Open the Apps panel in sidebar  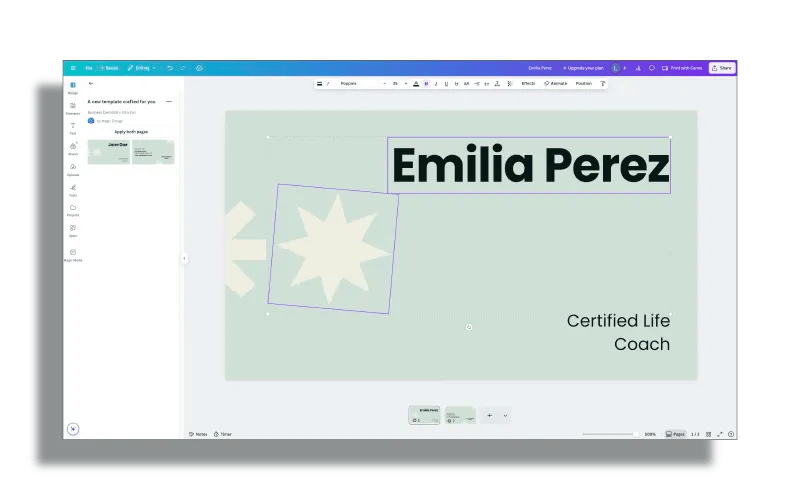point(73,230)
